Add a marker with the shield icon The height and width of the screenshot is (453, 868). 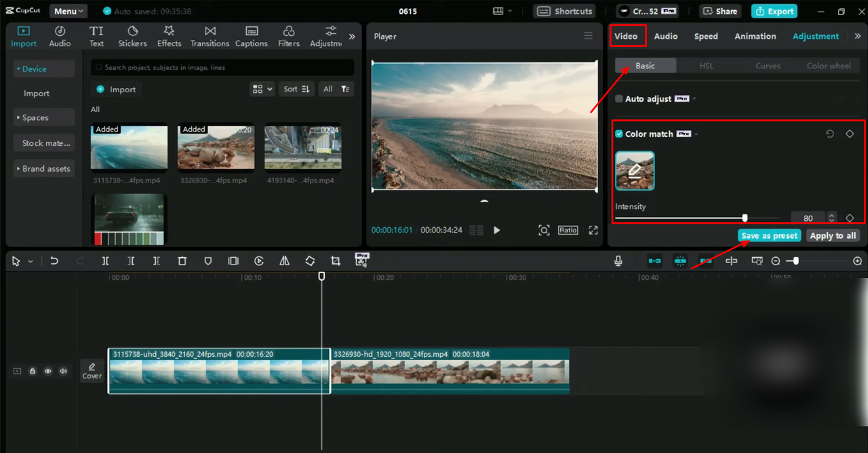[x=208, y=261]
